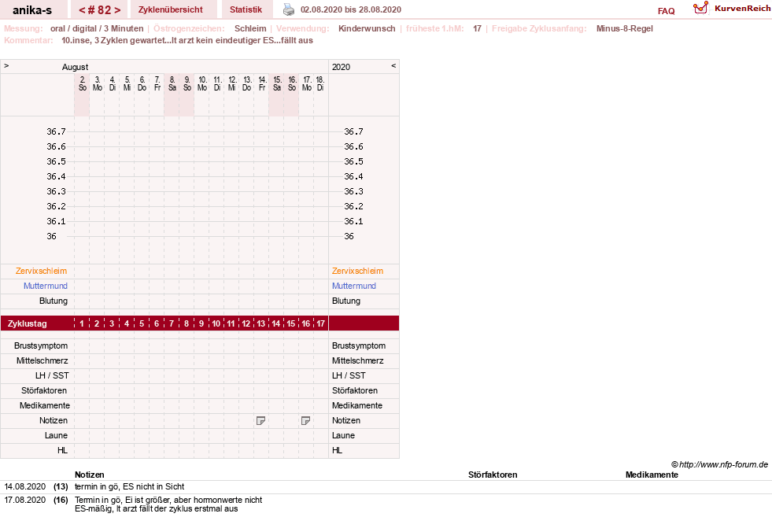
Task: Click left Muttermund row label
Action: [x=46, y=286]
